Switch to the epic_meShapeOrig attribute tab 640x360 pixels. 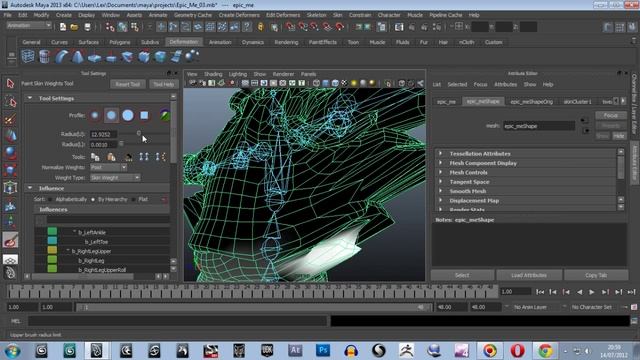(531, 102)
